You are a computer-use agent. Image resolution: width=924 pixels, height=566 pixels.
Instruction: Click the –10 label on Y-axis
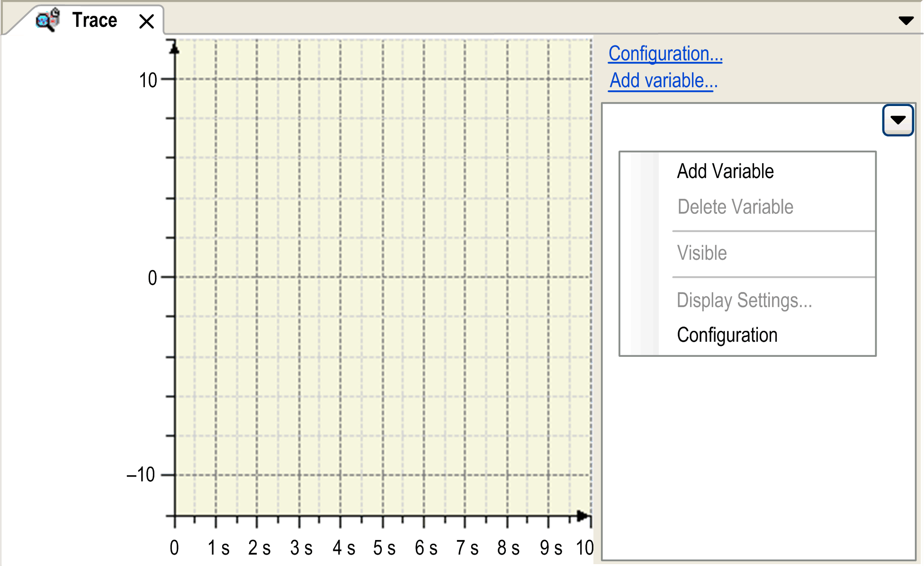pos(141,475)
